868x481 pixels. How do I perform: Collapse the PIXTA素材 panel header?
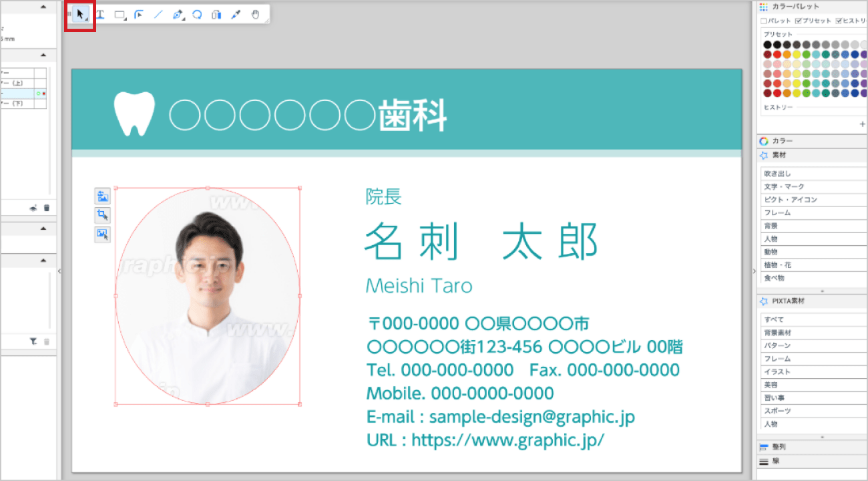[813, 301]
